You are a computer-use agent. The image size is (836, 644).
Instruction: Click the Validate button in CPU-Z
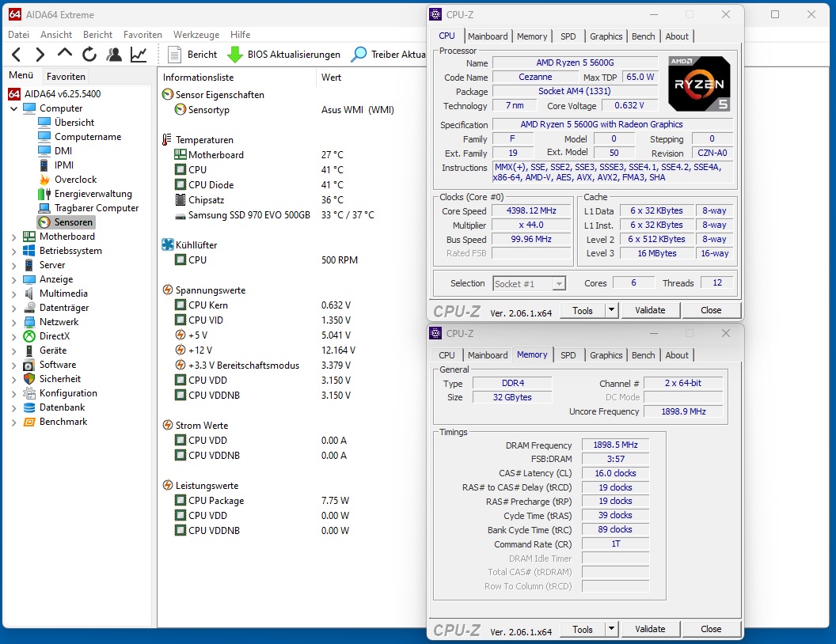pos(650,309)
